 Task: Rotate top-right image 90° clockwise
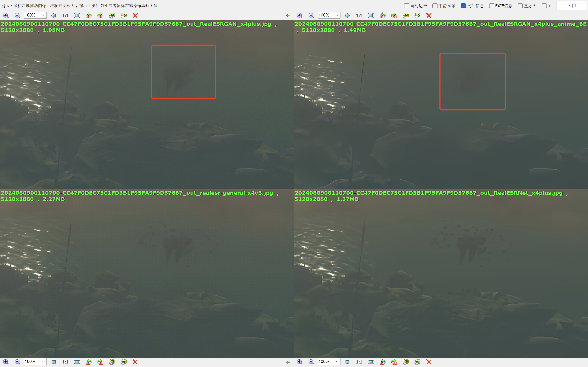[394, 16]
